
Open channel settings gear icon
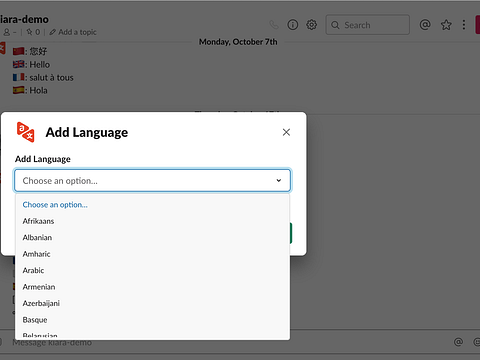point(312,25)
